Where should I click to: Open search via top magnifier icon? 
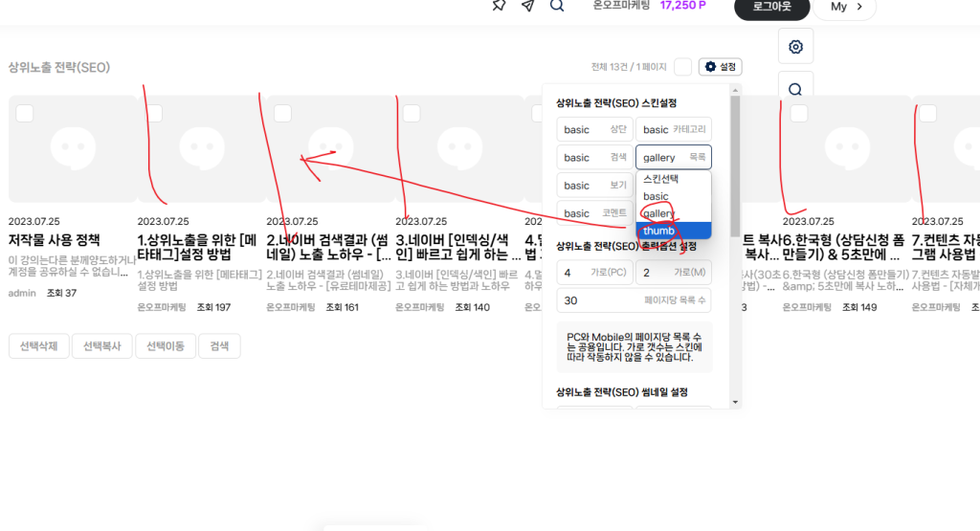(557, 6)
